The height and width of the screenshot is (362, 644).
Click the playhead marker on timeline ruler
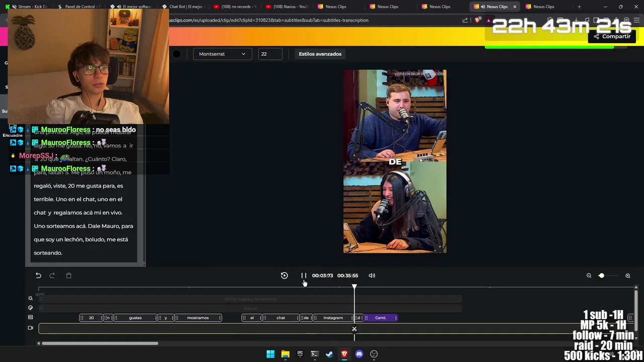click(x=354, y=287)
